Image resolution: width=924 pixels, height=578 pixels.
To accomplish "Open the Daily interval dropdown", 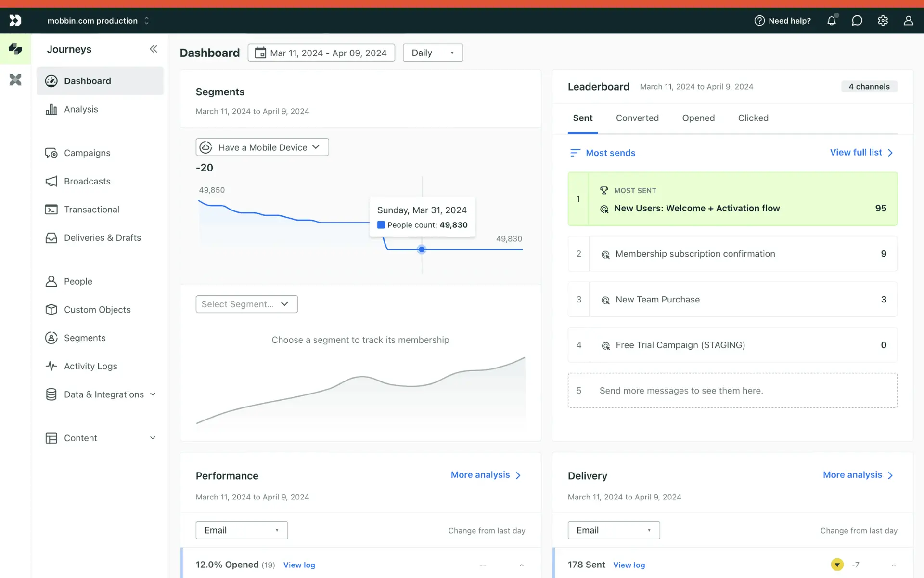I will (433, 53).
